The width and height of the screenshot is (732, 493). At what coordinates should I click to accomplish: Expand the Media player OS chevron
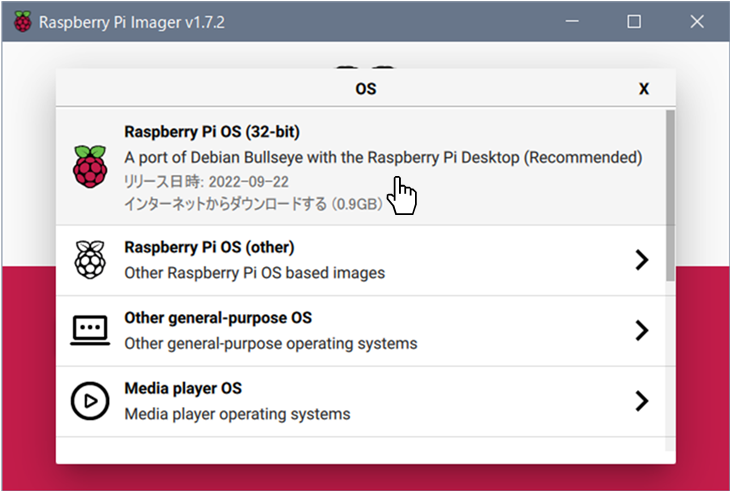click(642, 401)
